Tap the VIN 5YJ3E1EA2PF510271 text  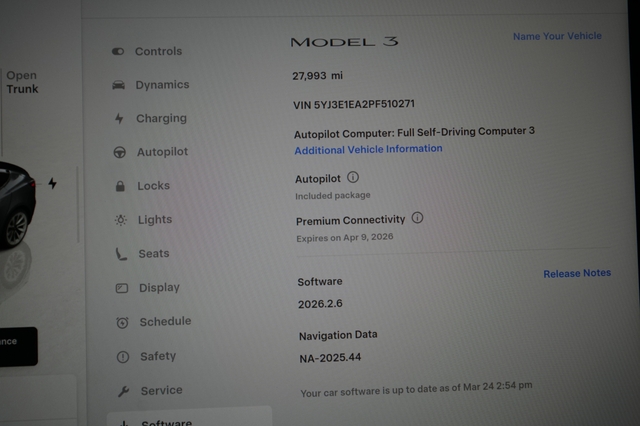coord(353,104)
